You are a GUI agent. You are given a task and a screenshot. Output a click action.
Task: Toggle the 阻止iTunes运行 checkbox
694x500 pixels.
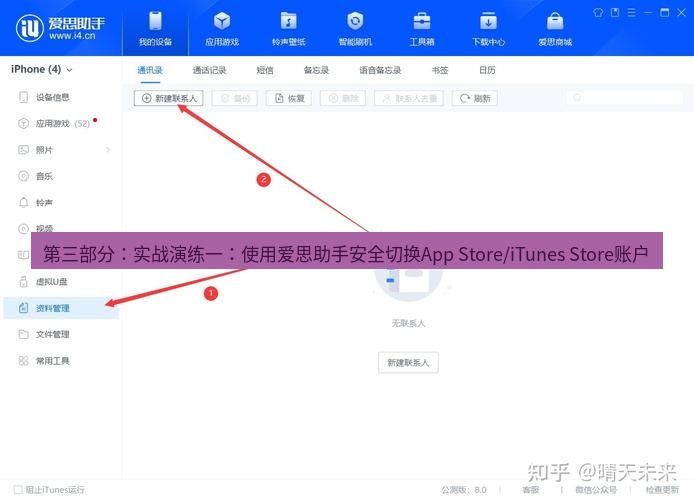[x=18, y=490]
